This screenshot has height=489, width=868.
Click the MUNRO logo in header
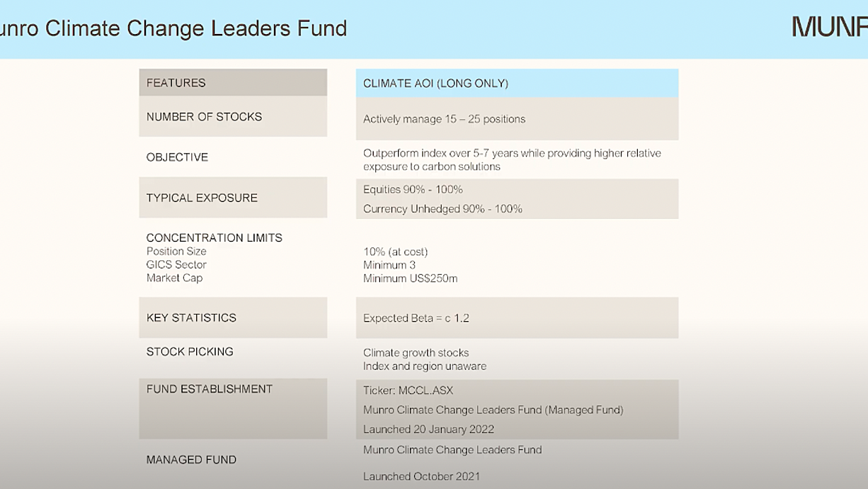(830, 27)
